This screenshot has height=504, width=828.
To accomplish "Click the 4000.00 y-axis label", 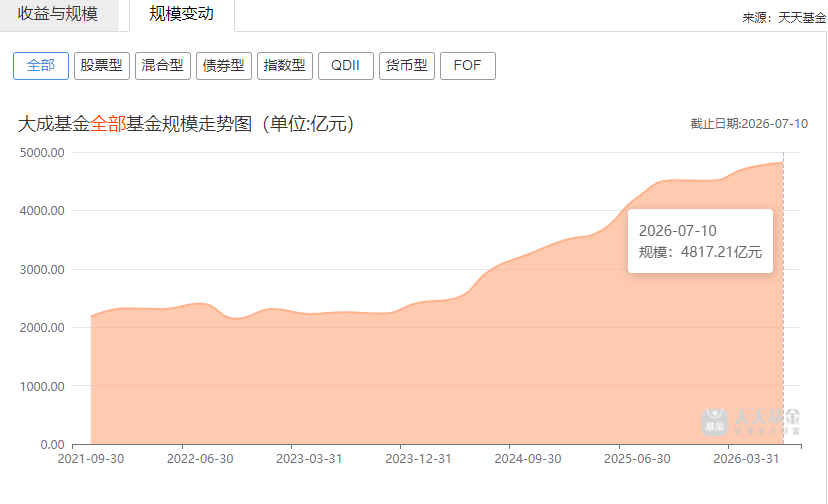I will coord(42,211).
